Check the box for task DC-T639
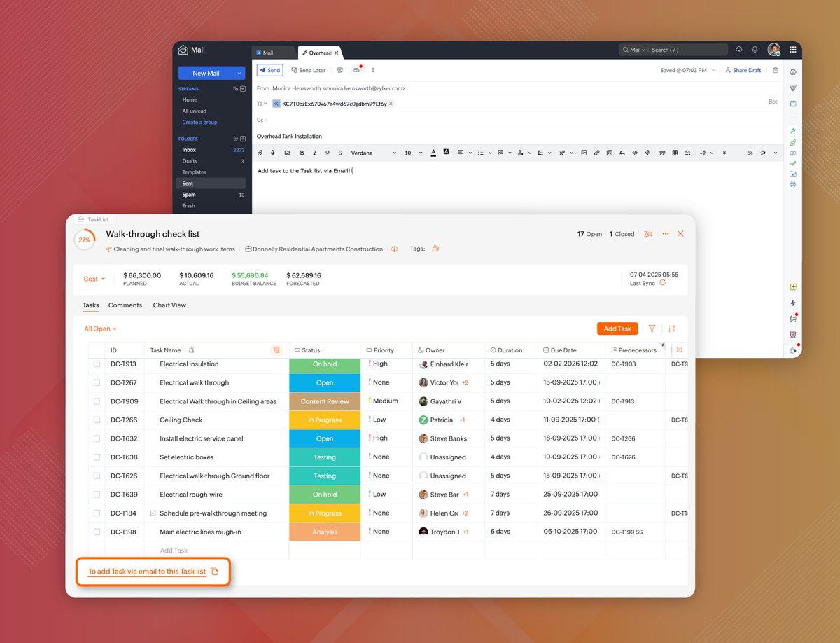 tap(97, 495)
